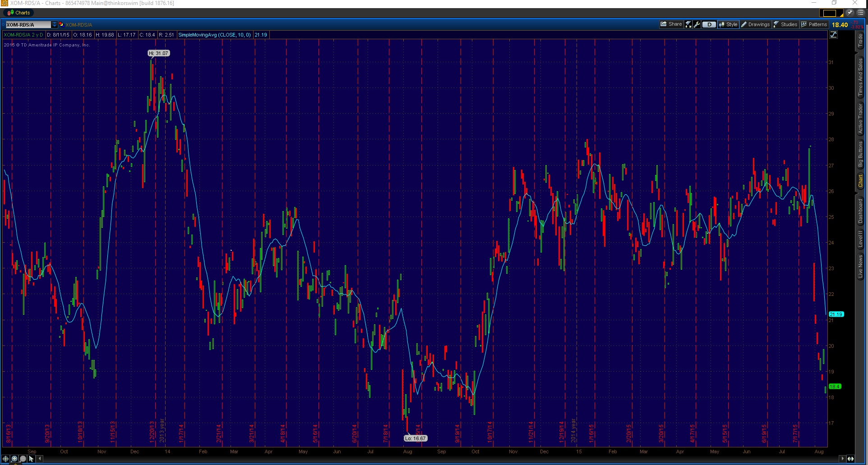The width and height of the screenshot is (868, 465).
Task: Open the D timeframe selector
Action: point(709,24)
